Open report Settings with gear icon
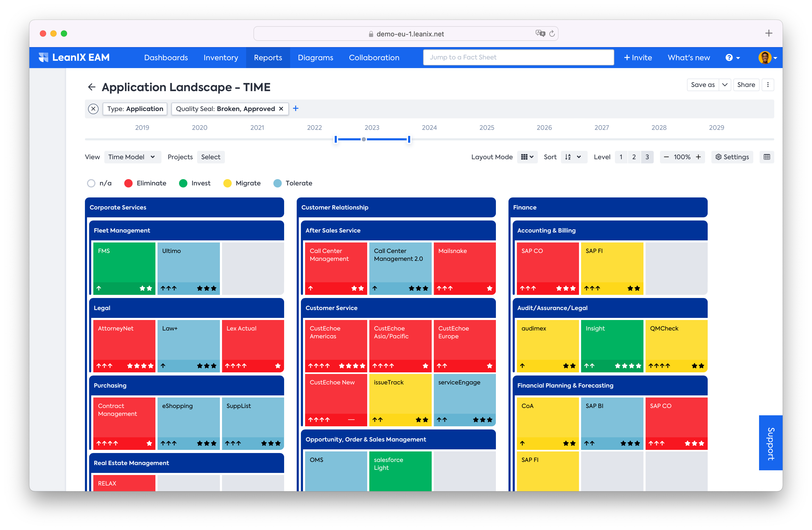The image size is (812, 530). point(732,157)
